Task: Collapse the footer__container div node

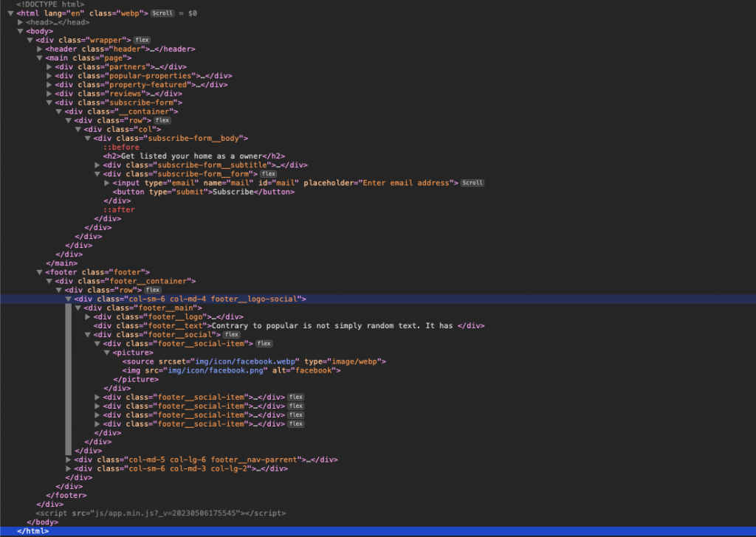Action: tap(49, 281)
